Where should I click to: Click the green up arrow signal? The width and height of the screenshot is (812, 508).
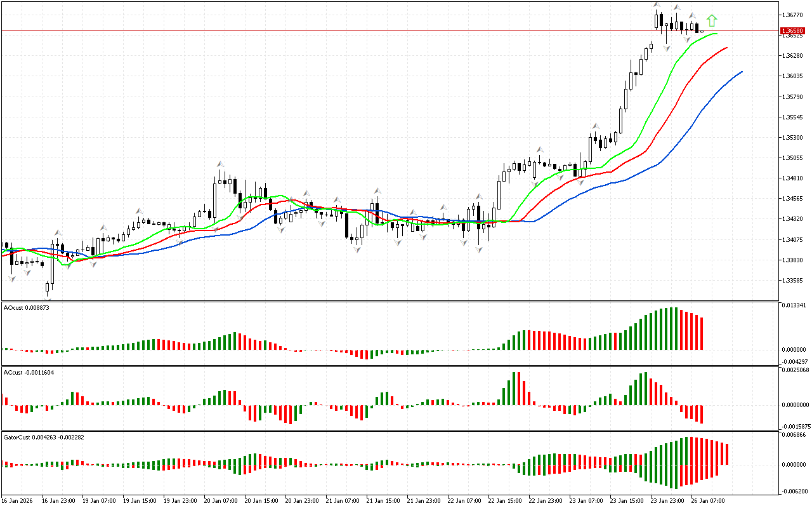[712, 21]
